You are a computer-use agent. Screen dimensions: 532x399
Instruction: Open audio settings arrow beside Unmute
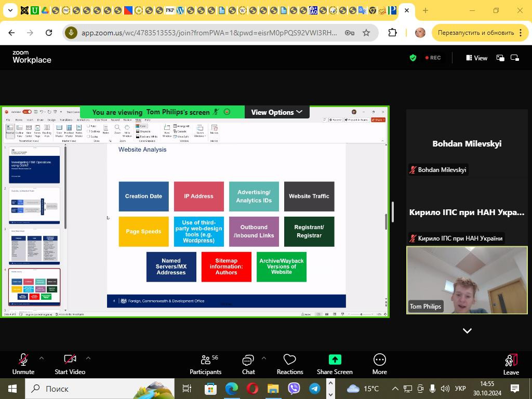point(42,358)
